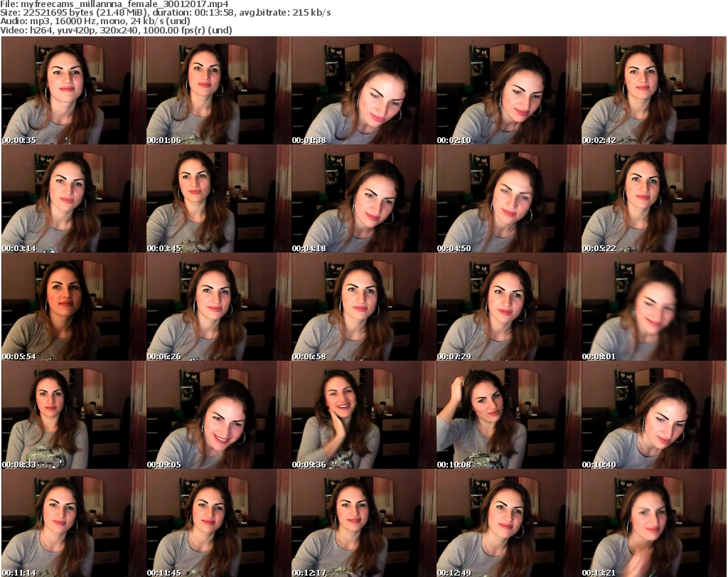The image size is (728, 577).
Task: Select the thumbnail frame at 00:05:22
Action: (x=654, y=198)
